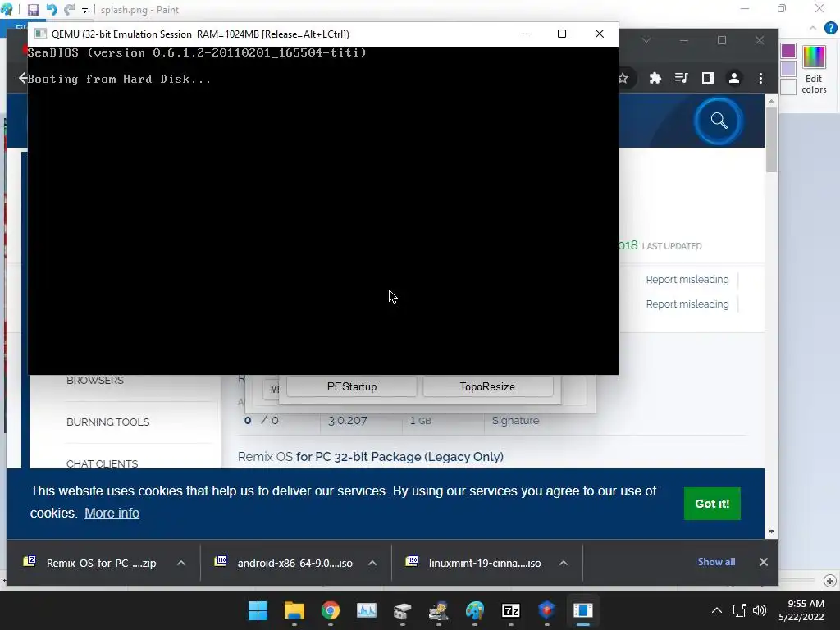Open the Remix OS for PC 32-bit Package link

[370, 457]
